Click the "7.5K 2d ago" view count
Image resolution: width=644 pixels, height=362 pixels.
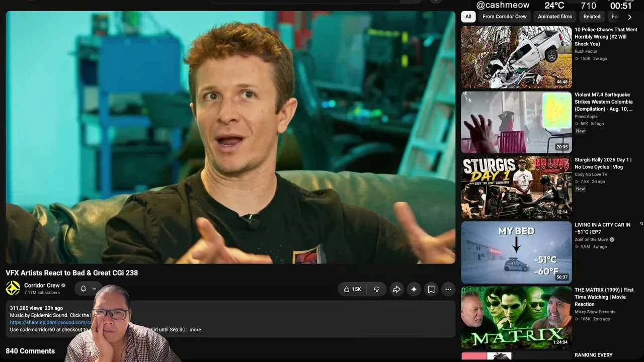[590, 182]
